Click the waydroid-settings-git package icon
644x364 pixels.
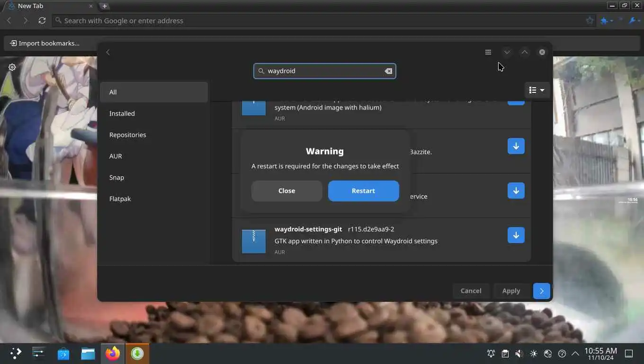(x=254, y=241)
